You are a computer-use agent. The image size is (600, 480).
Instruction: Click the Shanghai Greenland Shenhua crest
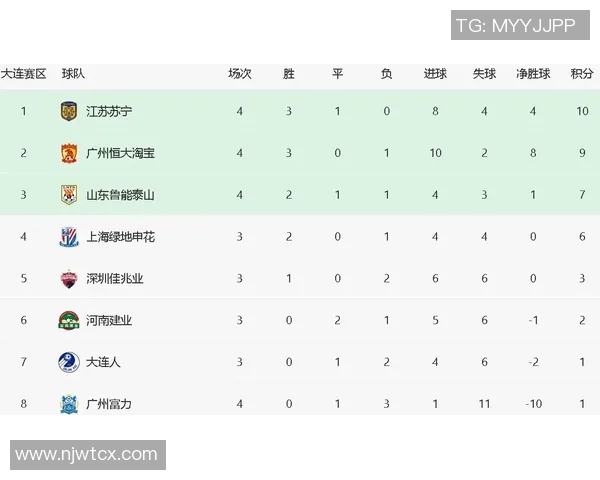point(68,237)
